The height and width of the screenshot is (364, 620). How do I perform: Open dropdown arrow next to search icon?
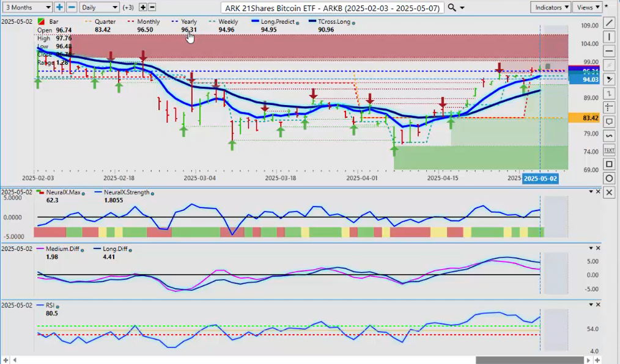(462, 7)
